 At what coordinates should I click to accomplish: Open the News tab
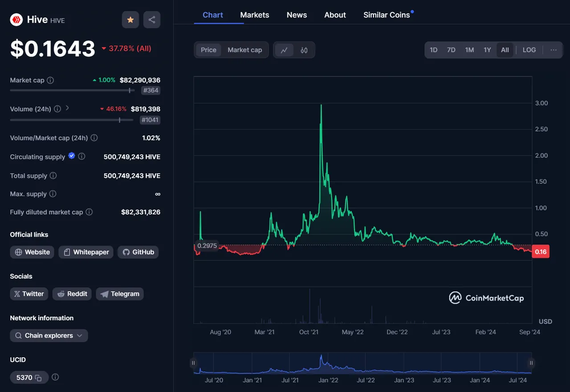click(x=297, y=15)
